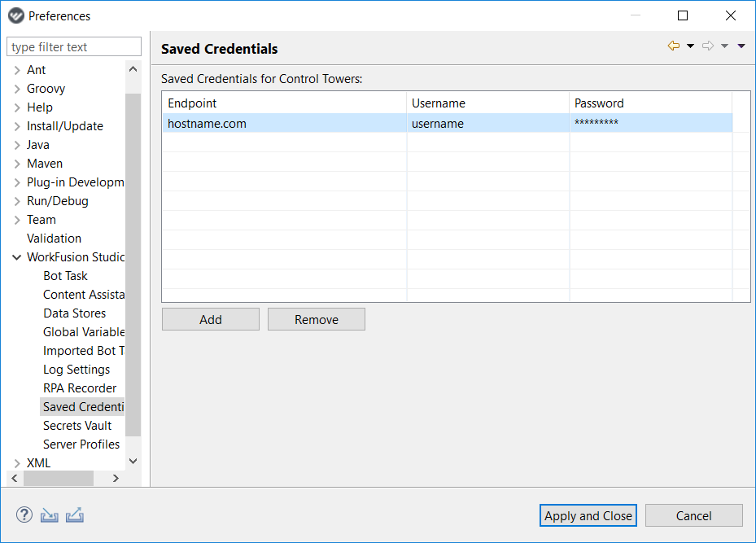Open the preferences view menu triangle
Image resolution: width=756 pixels, height=543 pixels.
click(x=741, y=46)
